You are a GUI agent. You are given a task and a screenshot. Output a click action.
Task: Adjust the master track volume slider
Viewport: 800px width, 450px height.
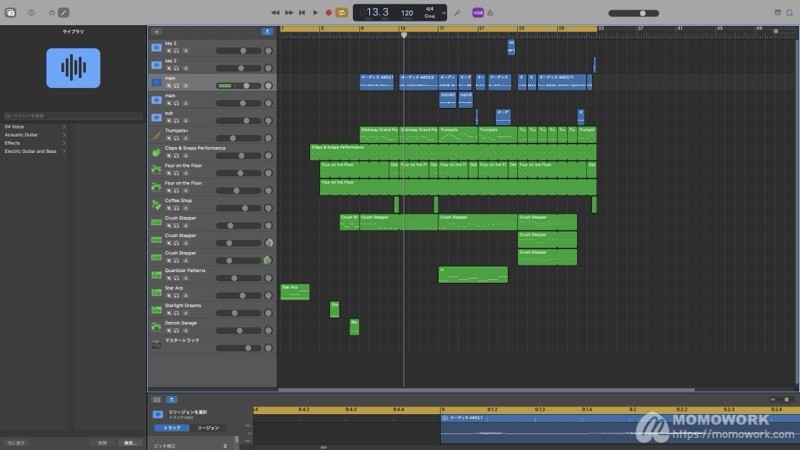tap(238, 348)
